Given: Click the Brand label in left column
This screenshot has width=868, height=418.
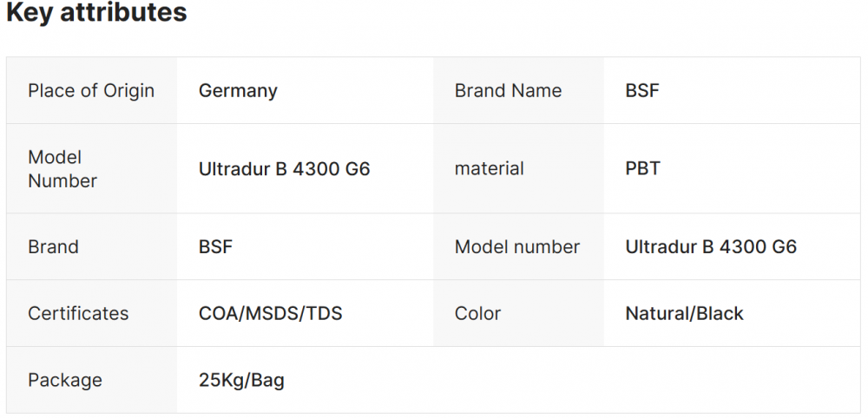Looking at the screenshot, I should [53, 247].
